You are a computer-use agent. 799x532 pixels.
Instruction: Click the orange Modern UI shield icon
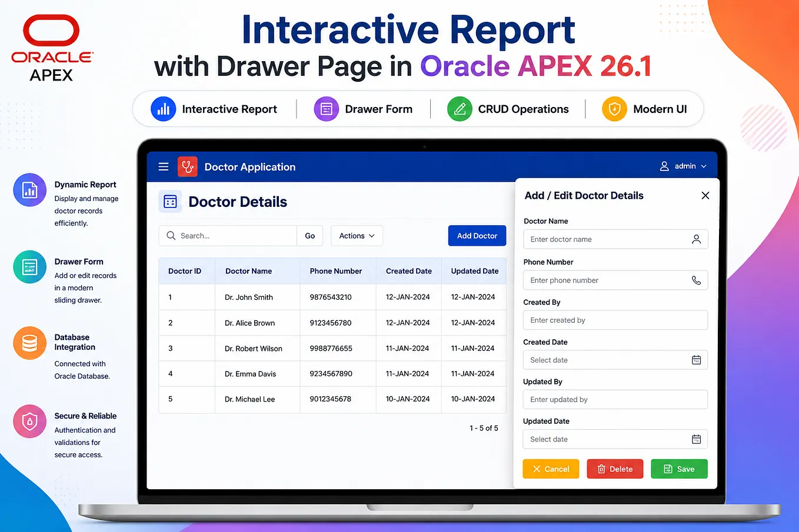coord(614,109)
